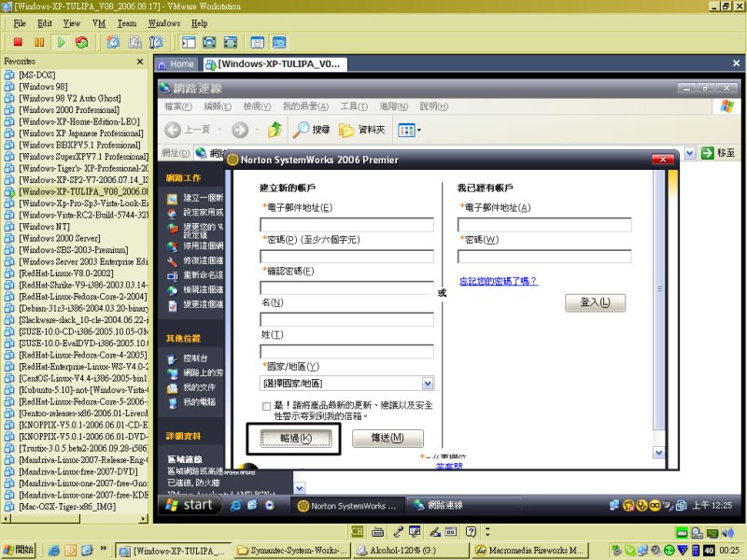Image resolution: width=747 pixels, height=560 pixels.
Task: Select [MS-DOS] in Favorites list
Action: point(37,75)
